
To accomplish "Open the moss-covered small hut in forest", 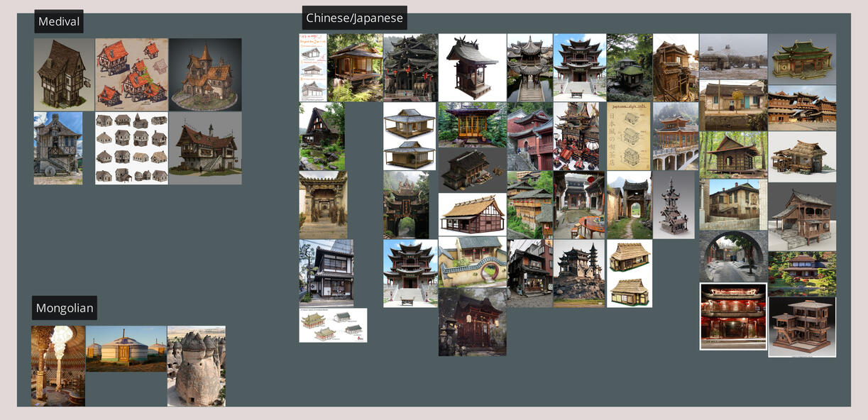I will tap(629, 67).
